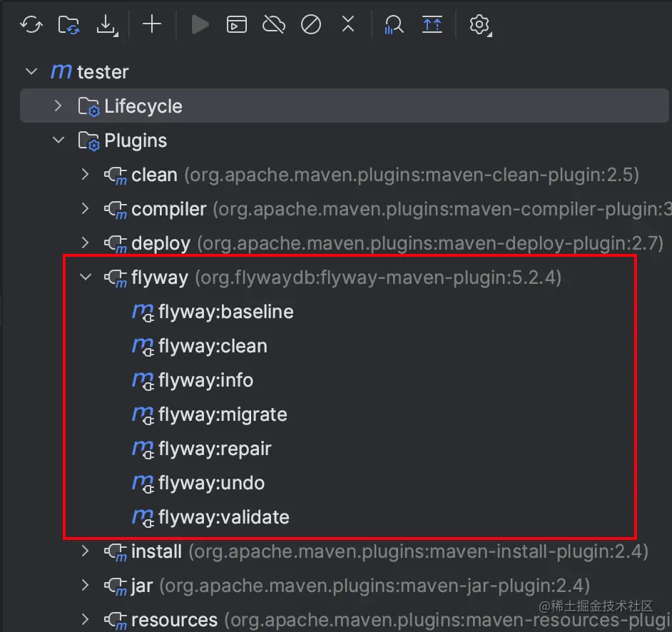Toggle offline mode cloud icon
Viewport: 672px width, 632px height.
(x=274, y=24)
